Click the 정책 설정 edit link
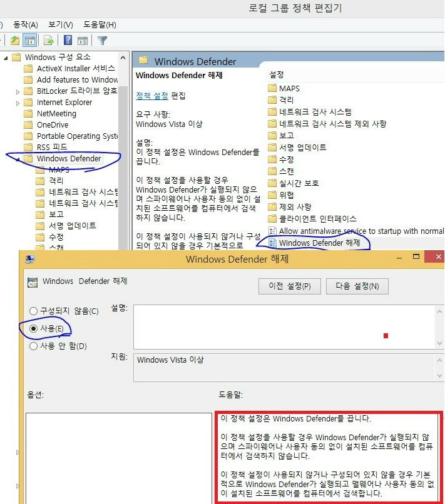The image size is (445, 504). pyautogui.click(x=152, y=96)
